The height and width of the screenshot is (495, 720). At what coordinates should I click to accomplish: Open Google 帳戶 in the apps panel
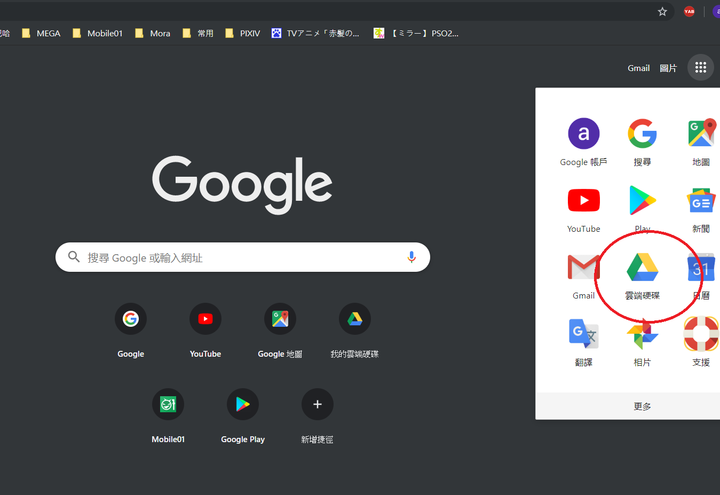pyautogui.click(x=583, y=142)
